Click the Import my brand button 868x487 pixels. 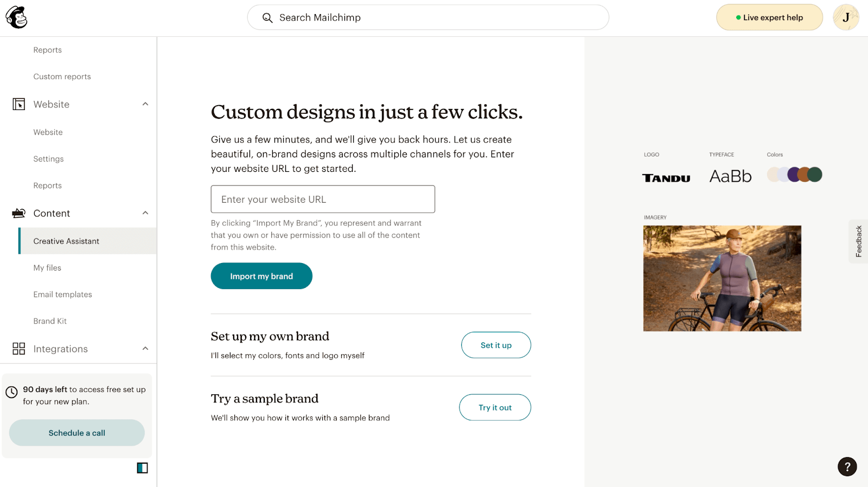pyautogui.click(x=261, y=276)
